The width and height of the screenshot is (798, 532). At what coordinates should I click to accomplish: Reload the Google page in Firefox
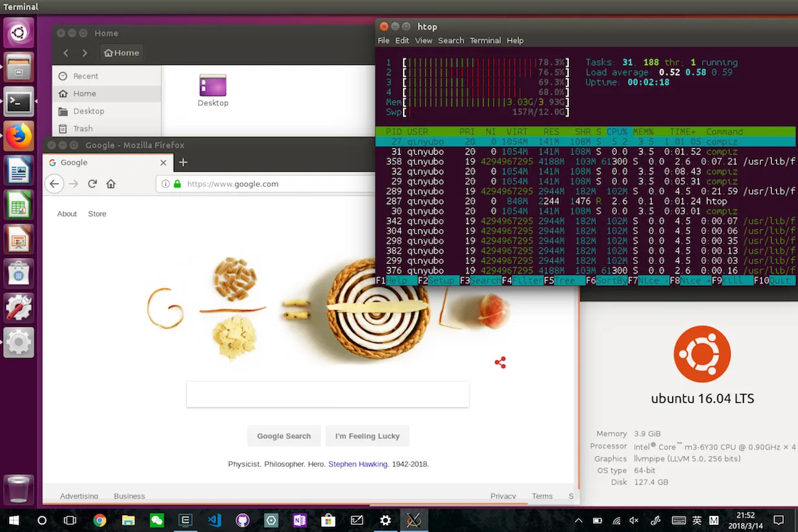point(92,184)
